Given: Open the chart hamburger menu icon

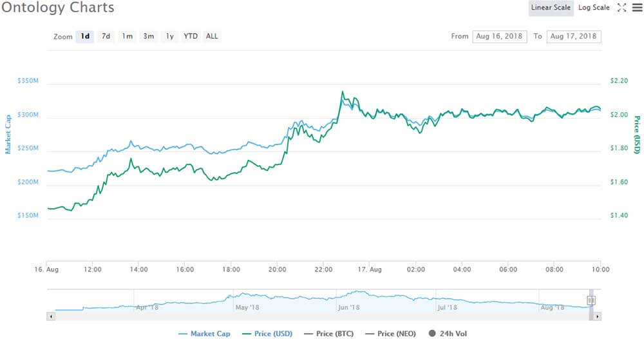Looking at the screenshot, I should click(638, 7).
